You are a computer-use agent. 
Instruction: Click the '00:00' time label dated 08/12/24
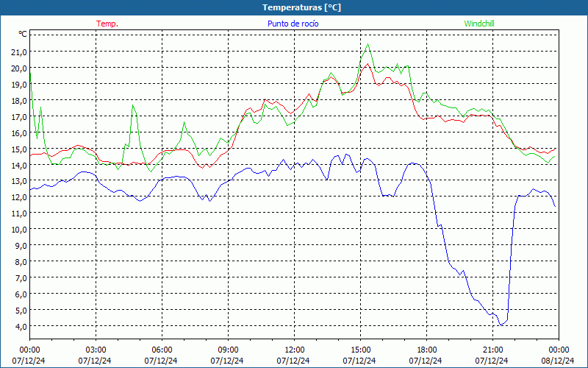[x=559, y=350]
